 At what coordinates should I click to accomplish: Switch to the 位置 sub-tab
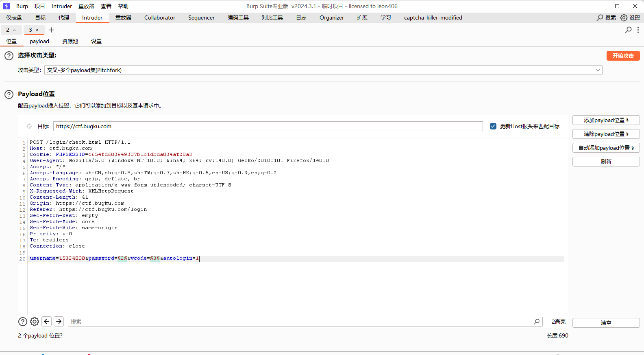pos(11,41)
